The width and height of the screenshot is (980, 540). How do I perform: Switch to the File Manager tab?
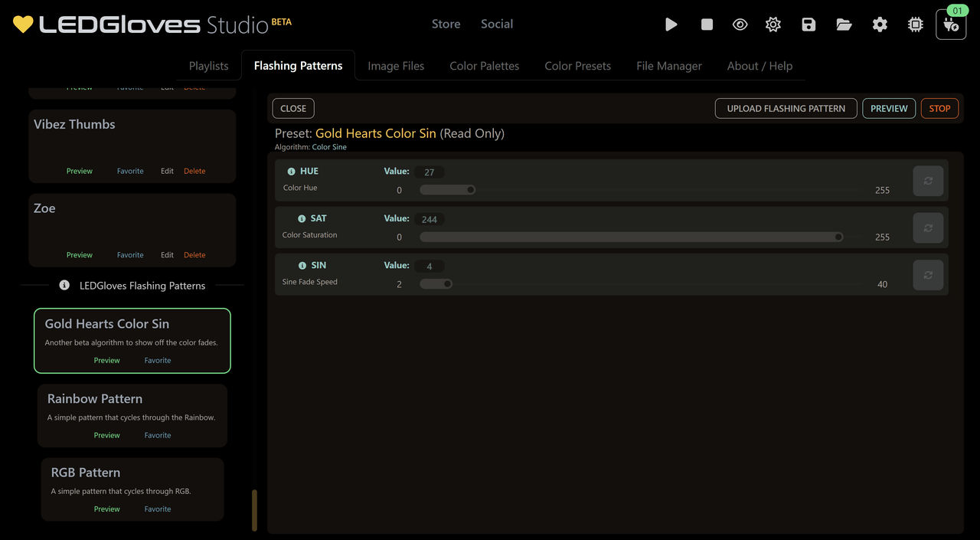[669, 66]
